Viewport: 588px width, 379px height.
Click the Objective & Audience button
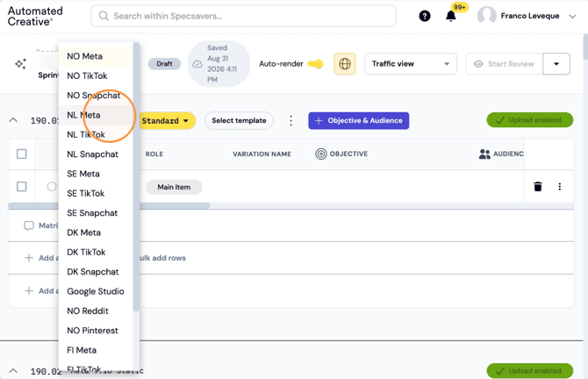click(x=358, y=121)
